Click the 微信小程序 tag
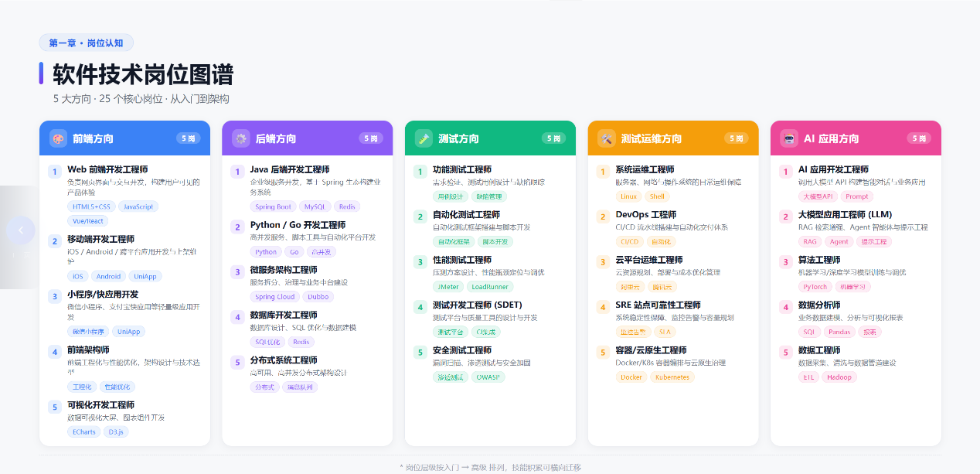The image size is (980, 474). [88, 331]
